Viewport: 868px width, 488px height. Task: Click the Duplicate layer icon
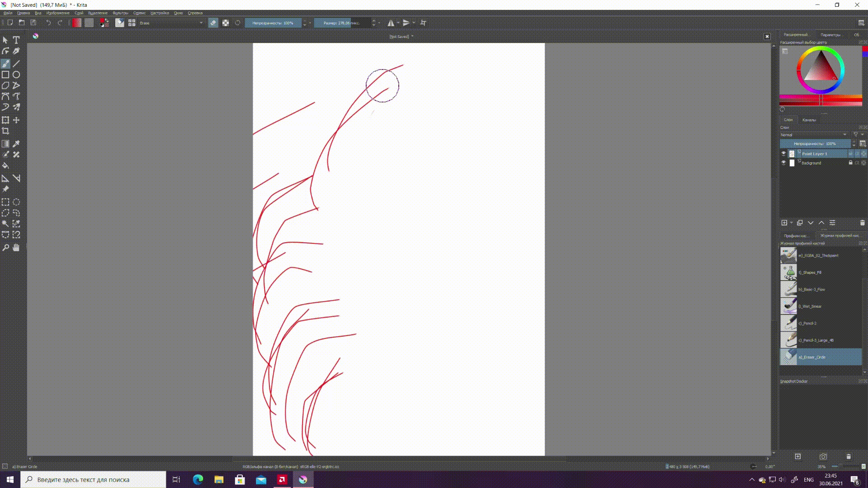pyautogui.click(x=800, y=223)
